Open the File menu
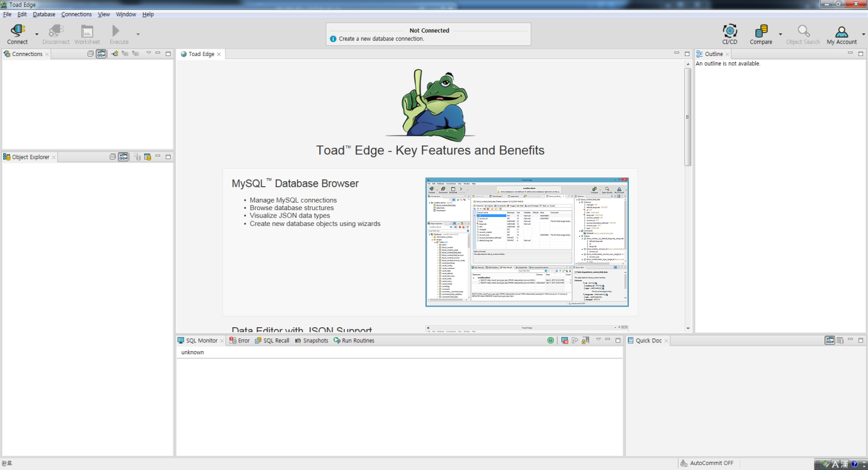 coord(7,14)
